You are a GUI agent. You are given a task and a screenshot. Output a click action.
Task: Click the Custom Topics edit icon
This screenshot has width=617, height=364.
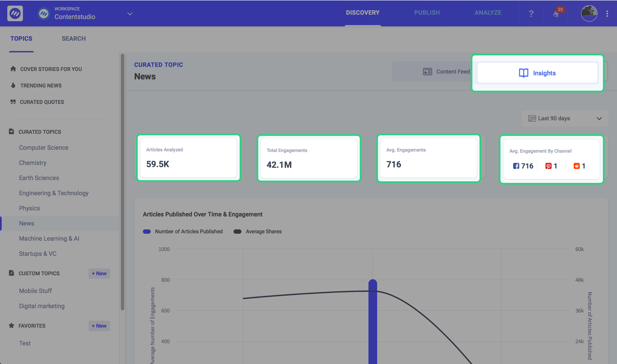click(x=11, y=273)
